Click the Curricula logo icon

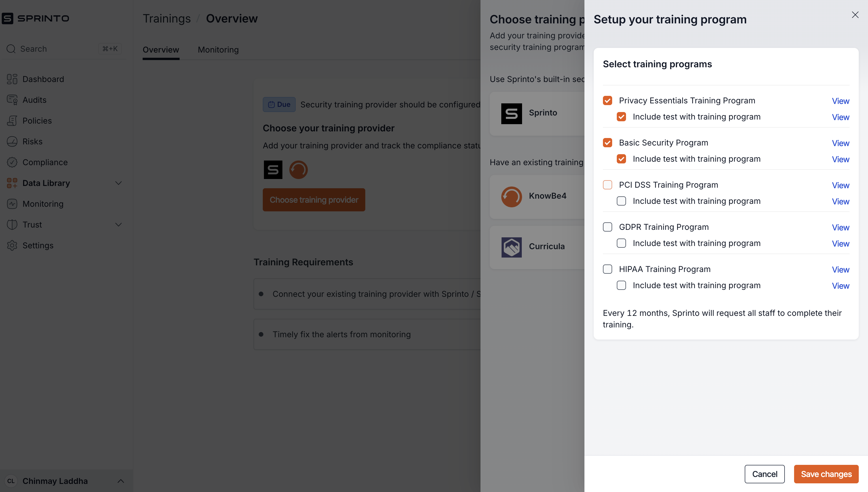point(511,247)
